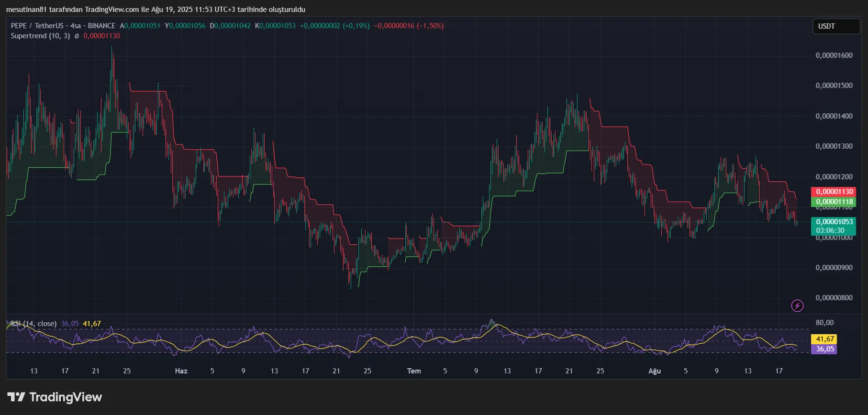Click the RSI (14, close) indicator label
Image resolution: width=868 pixels, height=415 pixels.
coord(33,324)
